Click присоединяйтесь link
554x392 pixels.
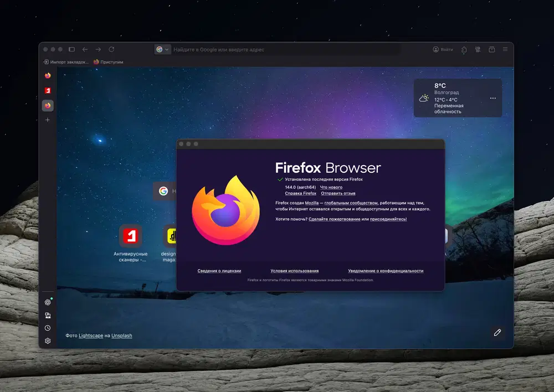click(x=388, y=219)
